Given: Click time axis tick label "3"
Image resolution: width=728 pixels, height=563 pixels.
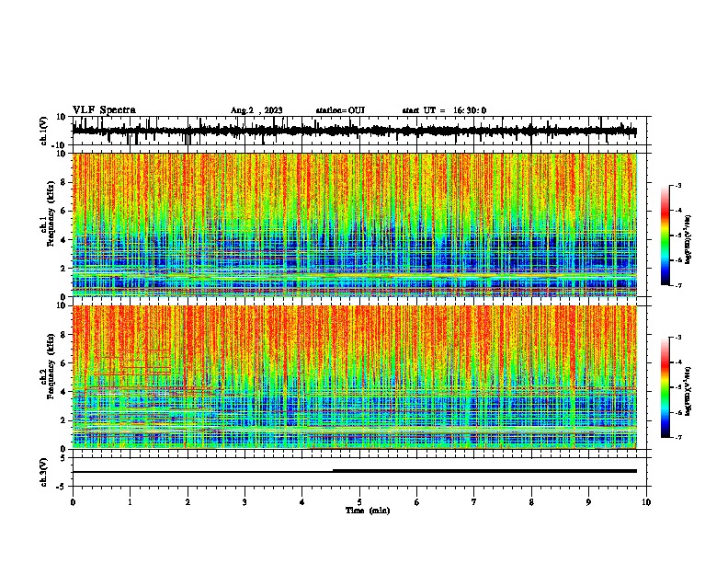Looking at the screenshot, I should coord(245,502).
